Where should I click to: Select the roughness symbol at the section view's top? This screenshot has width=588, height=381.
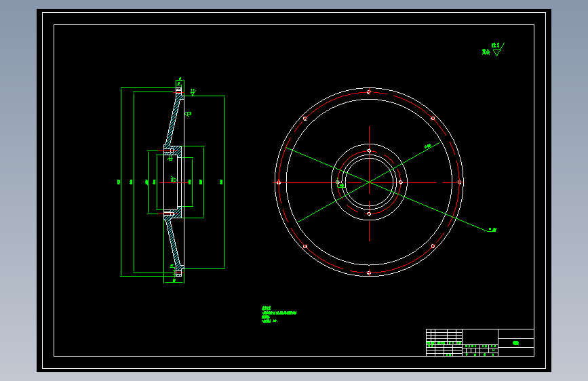[x=193, y=92]
